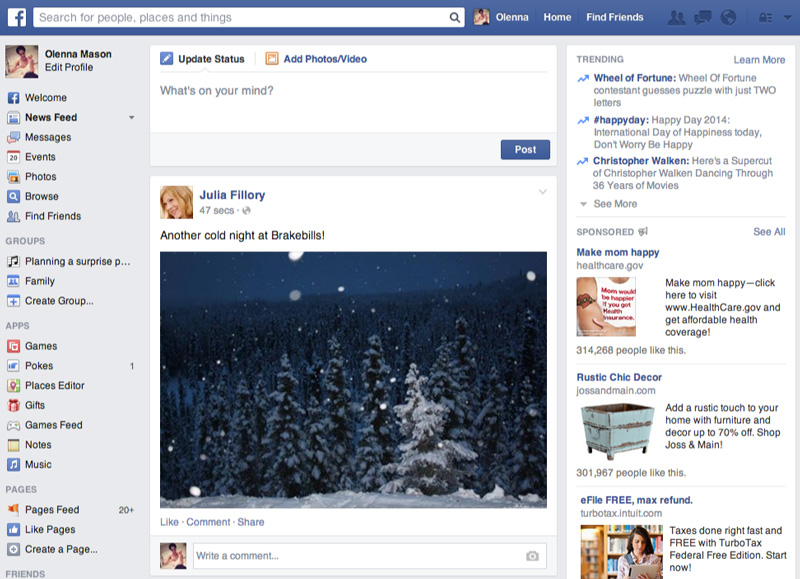
Task: Expand the Julia Fillory post options chevron
Action: [542, 191]
